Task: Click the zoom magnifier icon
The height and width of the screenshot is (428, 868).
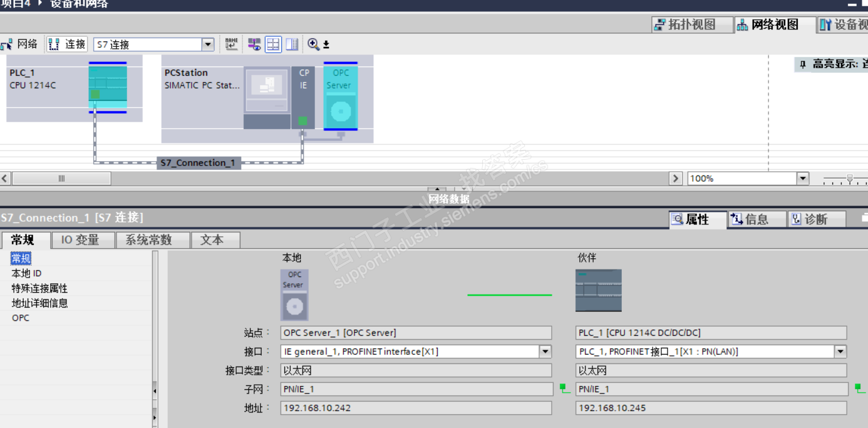Action: pos(313,44)
